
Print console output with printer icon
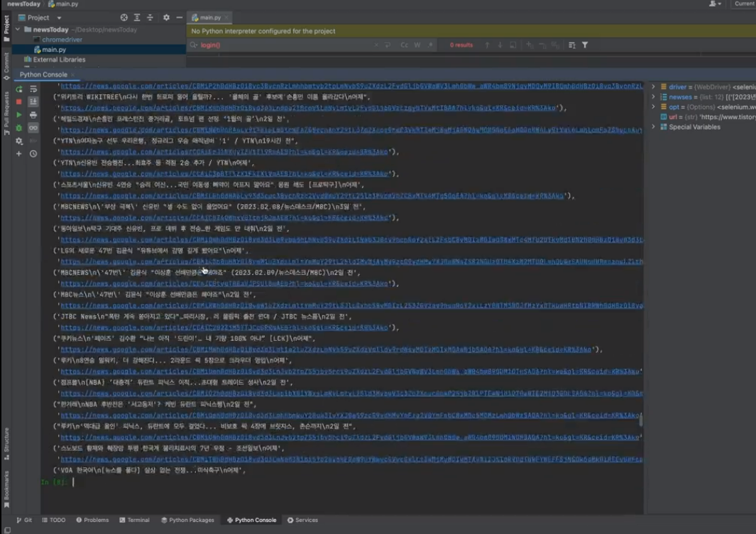point(33,115)
